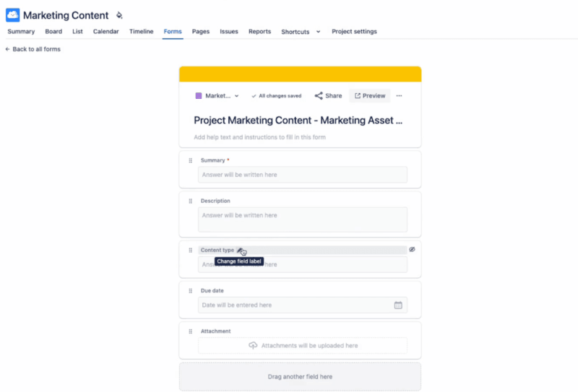The width and height of the screenshot is (578, 392).
Task: Open the Reports tab
Action: pos(259,32)
